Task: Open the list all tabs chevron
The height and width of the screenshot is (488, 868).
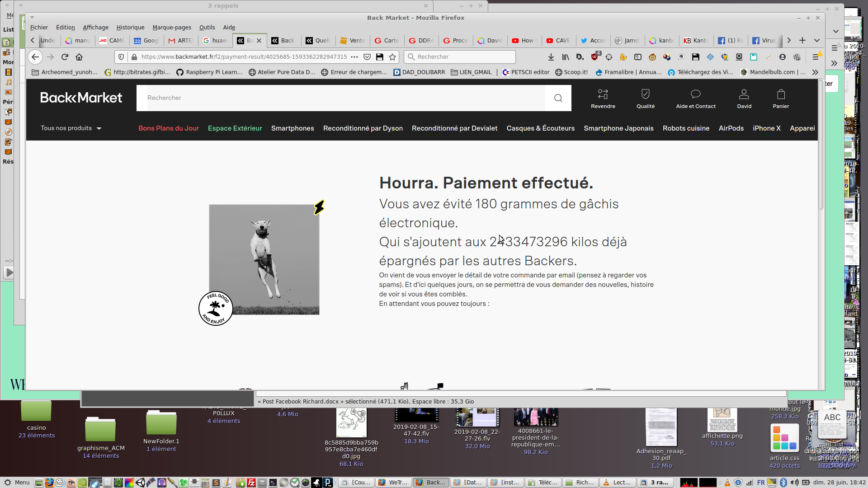Action: tap(817, 41)
